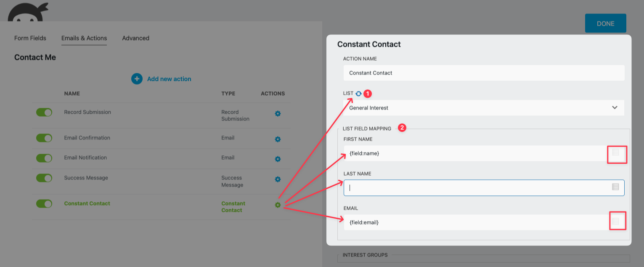This screenshot has height=267, width=644.
Task: Open the General Interest list dropdown
Action: click(484, 108)
